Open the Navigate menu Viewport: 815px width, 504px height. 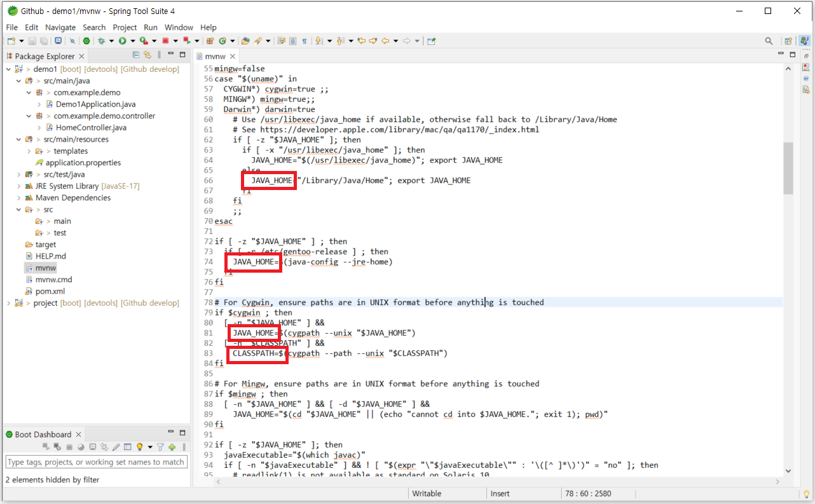60,27
